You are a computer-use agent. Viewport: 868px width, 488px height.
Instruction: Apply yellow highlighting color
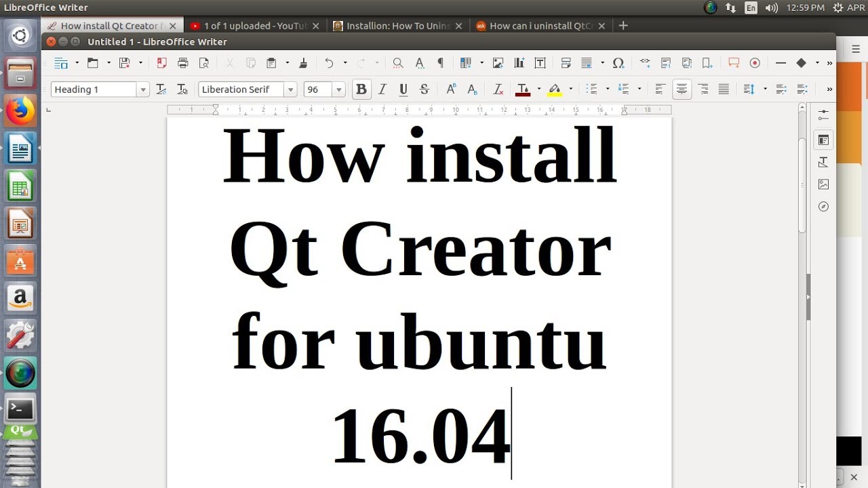(555, 89)
